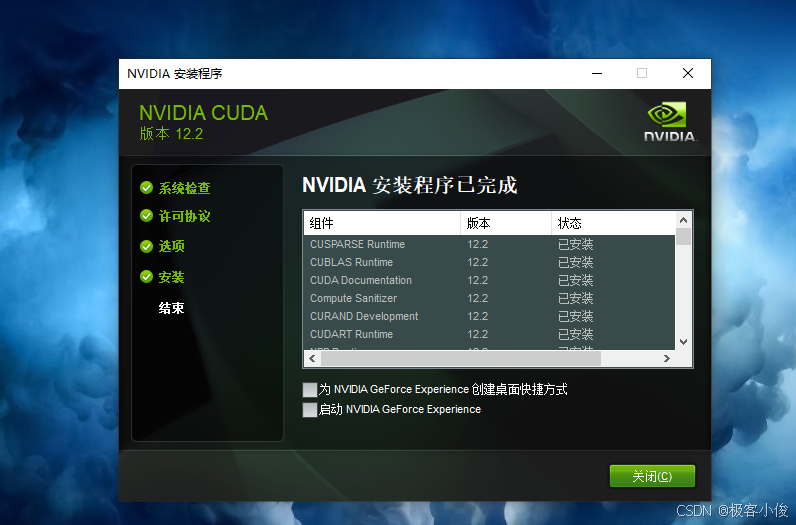Viewport: 796px width, 525px height.
Task: Click the 结束 step label
Action: click(171, 308)
